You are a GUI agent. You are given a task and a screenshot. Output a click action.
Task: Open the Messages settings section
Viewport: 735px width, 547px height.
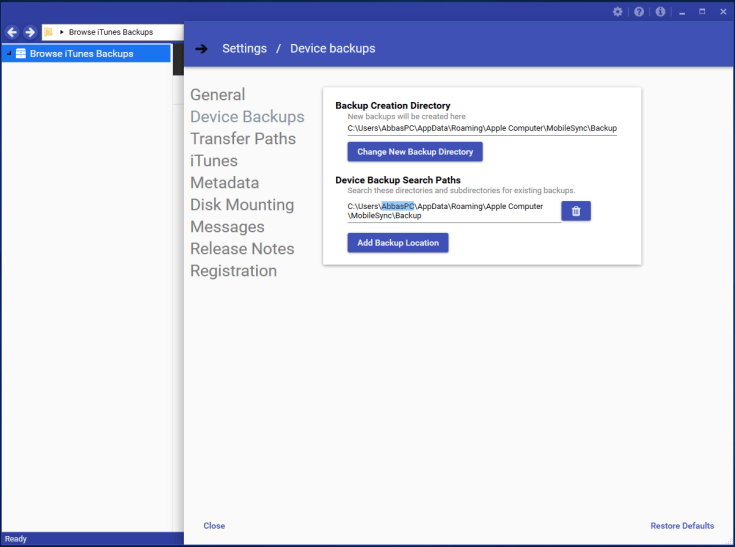[227, 227]
